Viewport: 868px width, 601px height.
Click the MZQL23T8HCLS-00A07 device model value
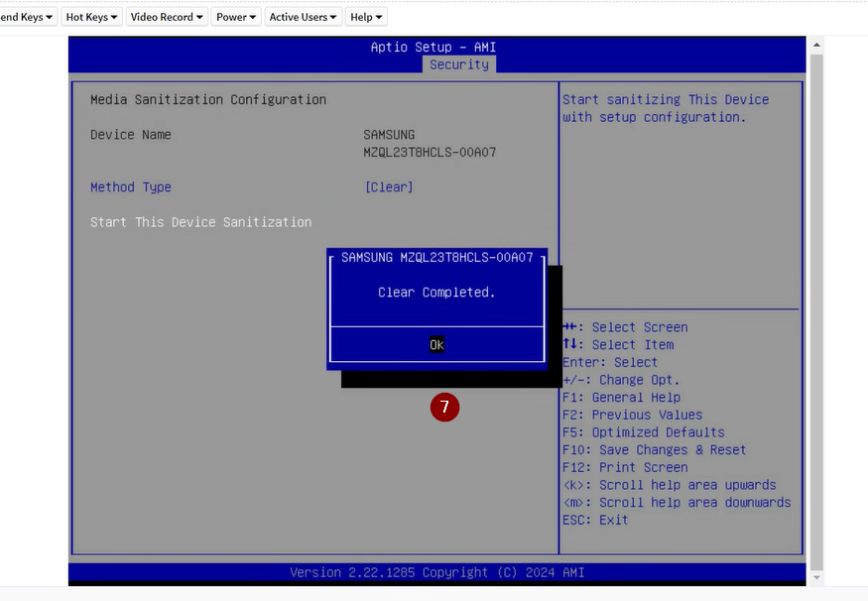click(430, 152)
